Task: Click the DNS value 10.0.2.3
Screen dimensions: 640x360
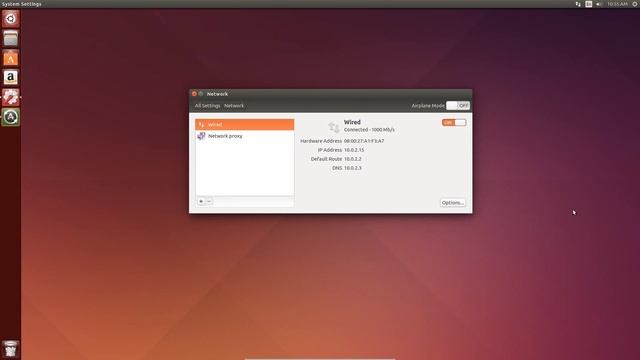Action: [x=353, y=168]
